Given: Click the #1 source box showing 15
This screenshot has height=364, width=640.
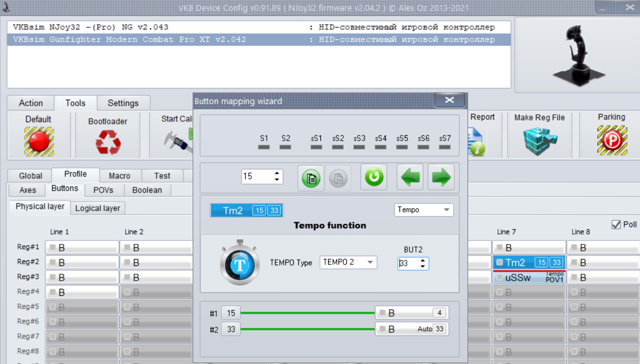Looking at the screenshot, I should click(x=231, y=313).
